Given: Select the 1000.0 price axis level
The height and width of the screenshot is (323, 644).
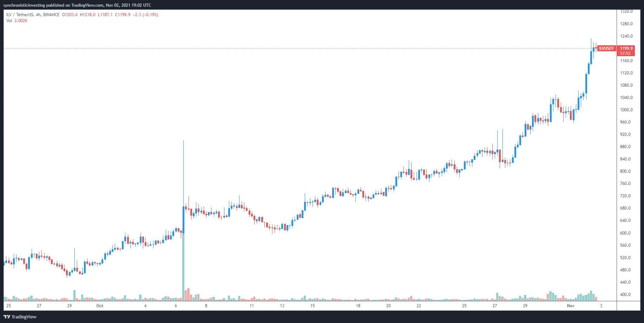Looking at the screenshot, I should point(626,110).
